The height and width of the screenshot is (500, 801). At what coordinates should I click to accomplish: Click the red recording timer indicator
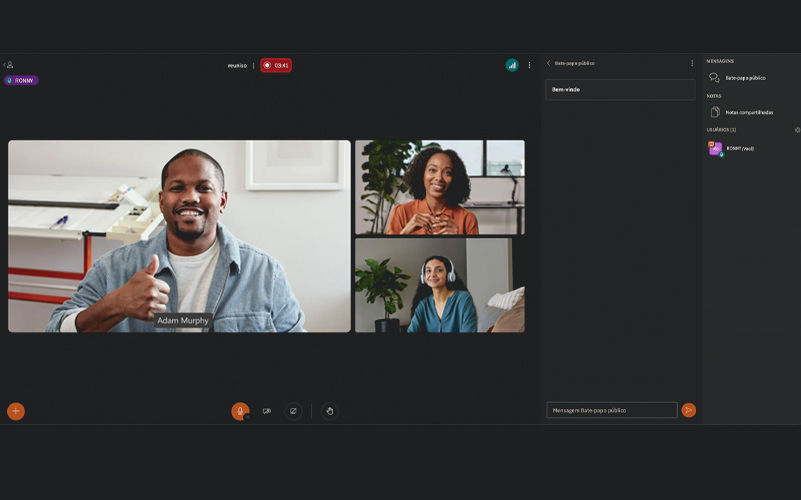pos(276,65)
